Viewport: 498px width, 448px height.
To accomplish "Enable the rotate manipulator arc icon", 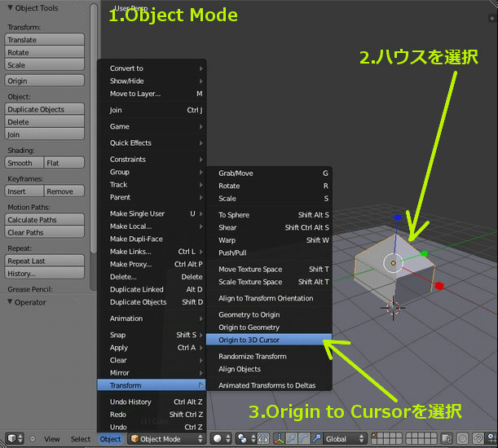I will (x=304, y=438).
